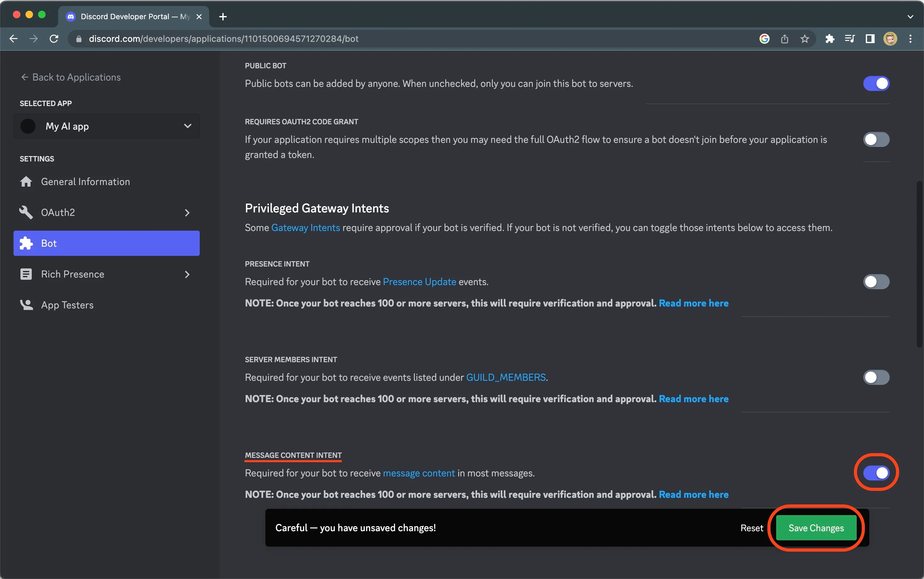Toggle the browser side panel icon
The image size is (924, 579).
coord(870,39)
